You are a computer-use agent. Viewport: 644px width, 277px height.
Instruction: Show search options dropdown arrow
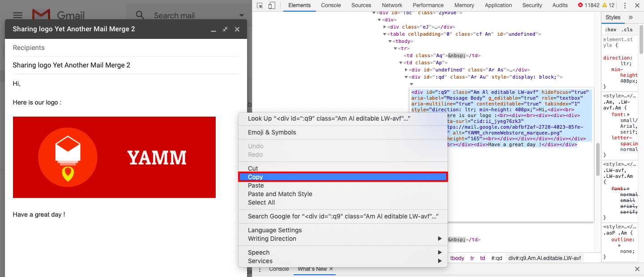[x=242, y=15]
